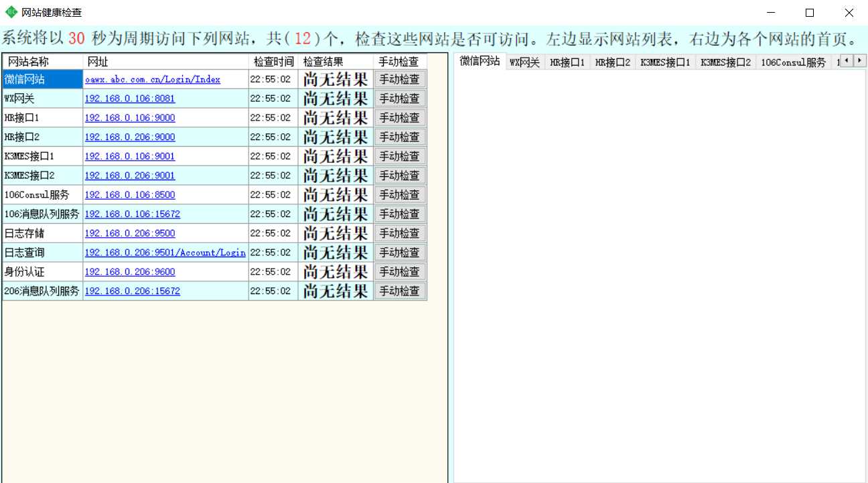Select the 微信网站 name cell
The width and height of the screenshot is (868, 483).
click(x=43, y=79)
